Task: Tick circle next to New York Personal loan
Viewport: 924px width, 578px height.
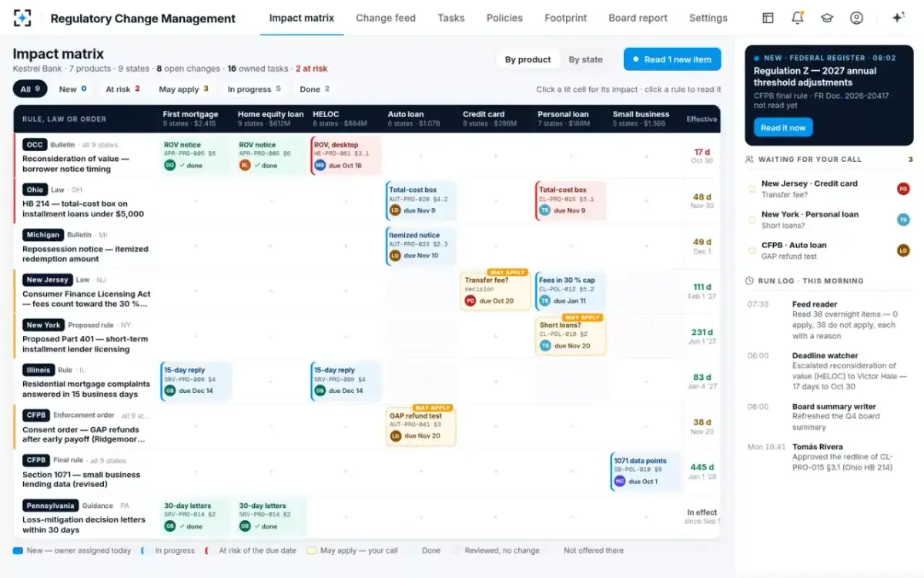Action: 752,220
